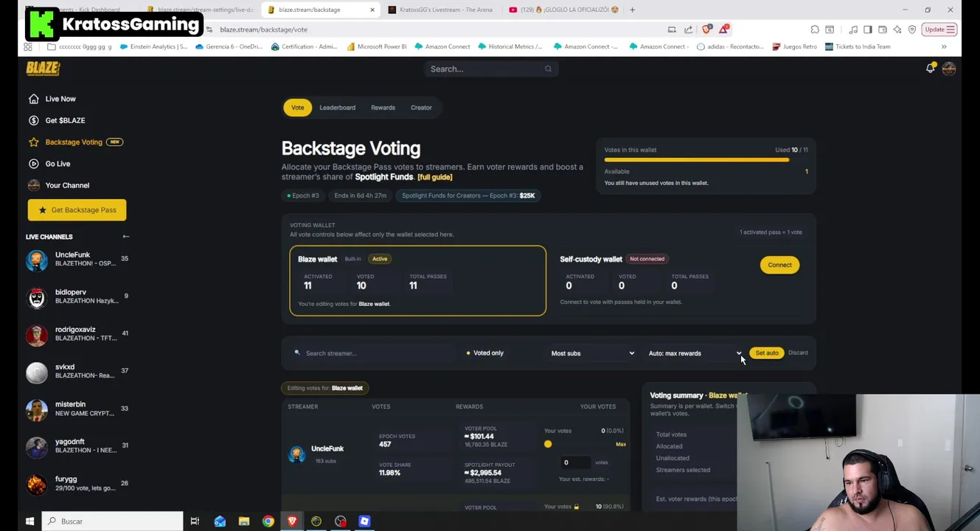
Task: Click the Brave Rewards triangle icon
Action: click(724, 29)
